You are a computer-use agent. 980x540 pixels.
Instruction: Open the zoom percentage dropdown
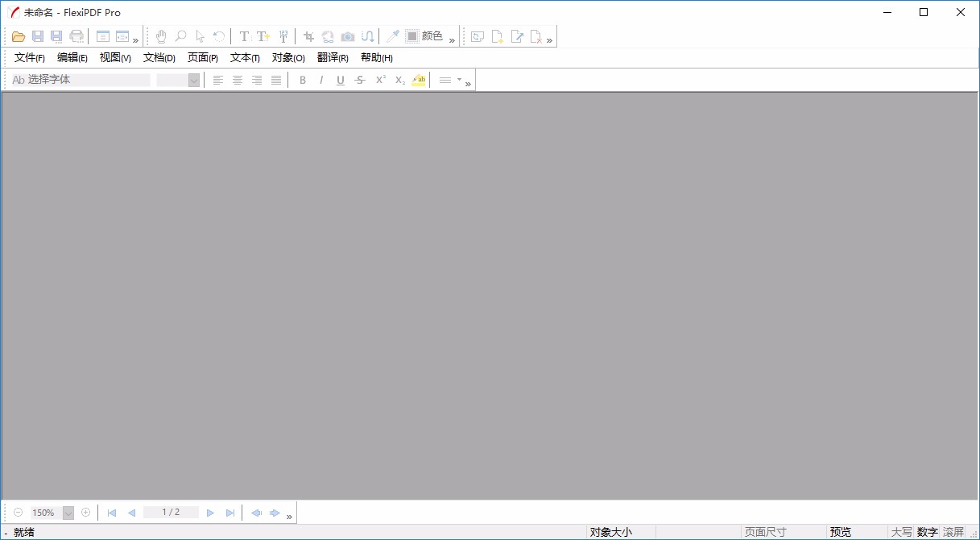click(68, 512)
